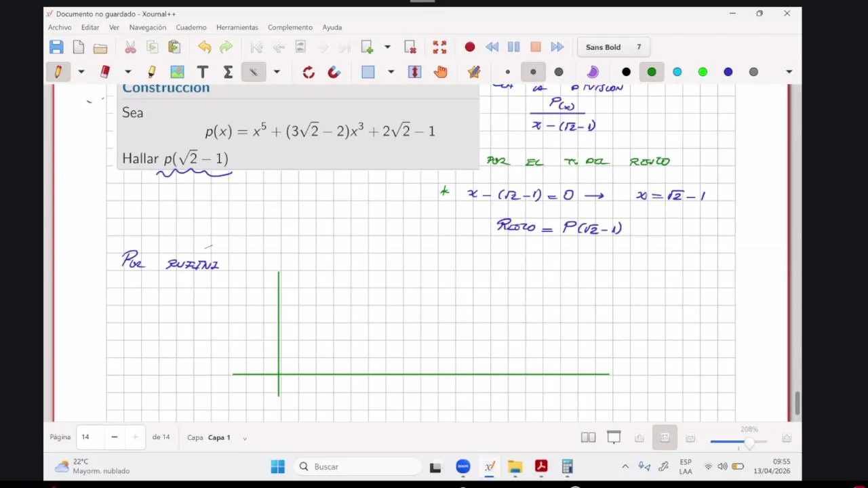This screenshot has width=868, height=488.
Task: Undo the last stroke
Action: (x=205, y=47)
